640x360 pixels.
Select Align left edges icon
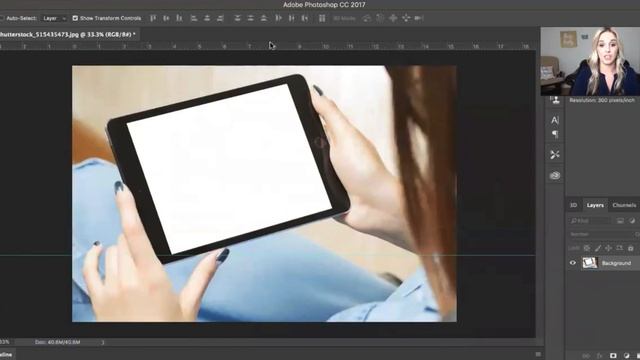click(x=194, y=18)
